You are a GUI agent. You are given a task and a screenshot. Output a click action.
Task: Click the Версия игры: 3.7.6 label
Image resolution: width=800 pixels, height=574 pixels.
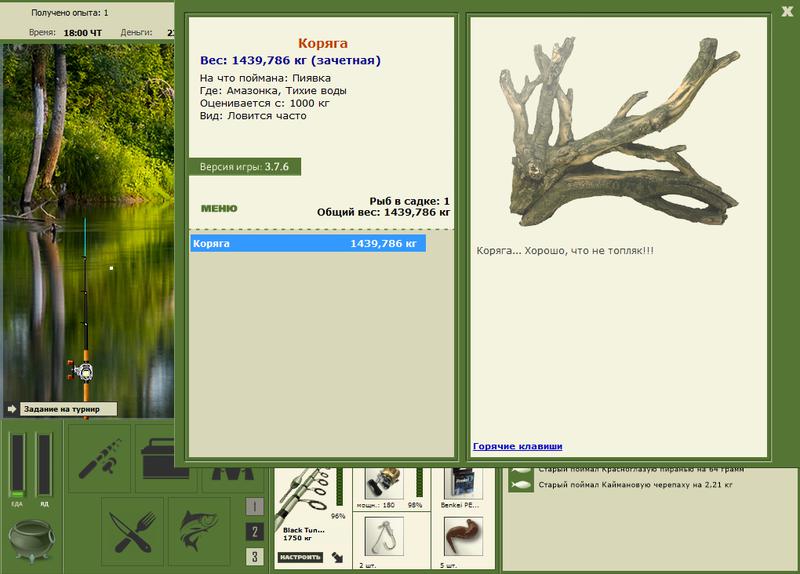[x=244, y=167]
